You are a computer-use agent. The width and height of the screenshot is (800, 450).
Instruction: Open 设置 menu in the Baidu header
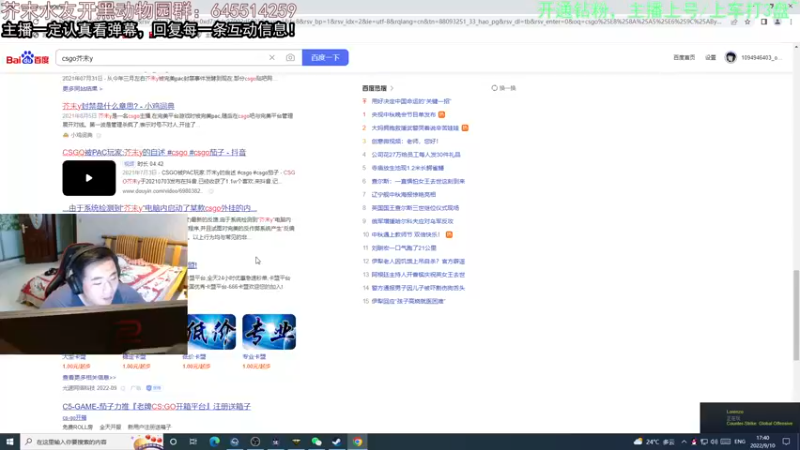[x=711, y=58]
